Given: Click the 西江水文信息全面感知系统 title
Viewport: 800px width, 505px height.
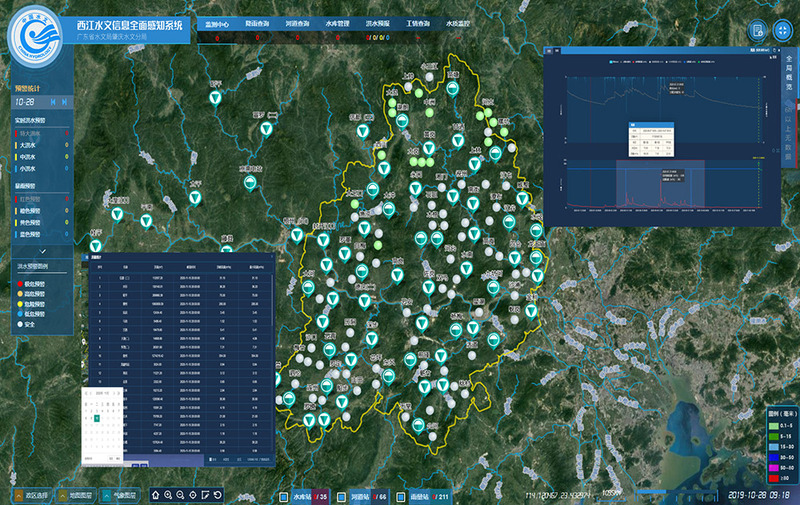Looking at the screenshot, I should [130, 25].
